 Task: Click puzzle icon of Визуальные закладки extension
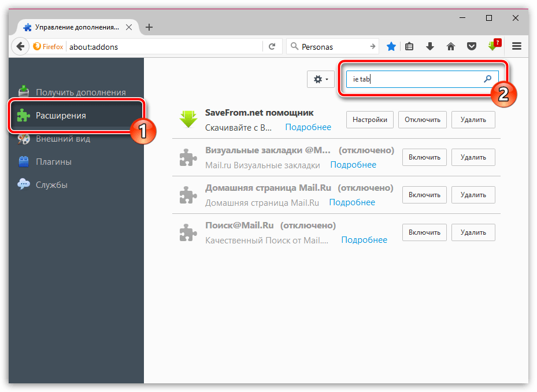[188, 157]
